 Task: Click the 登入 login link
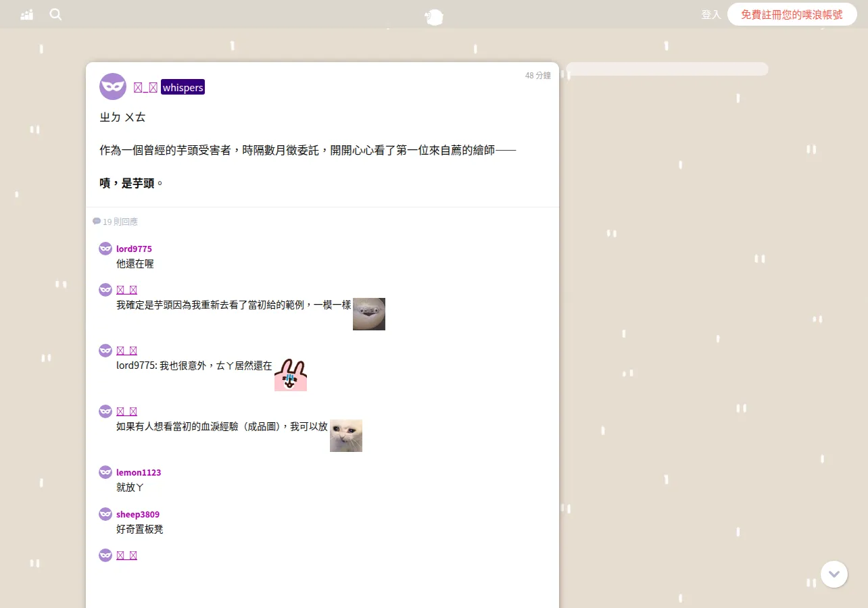711,14
